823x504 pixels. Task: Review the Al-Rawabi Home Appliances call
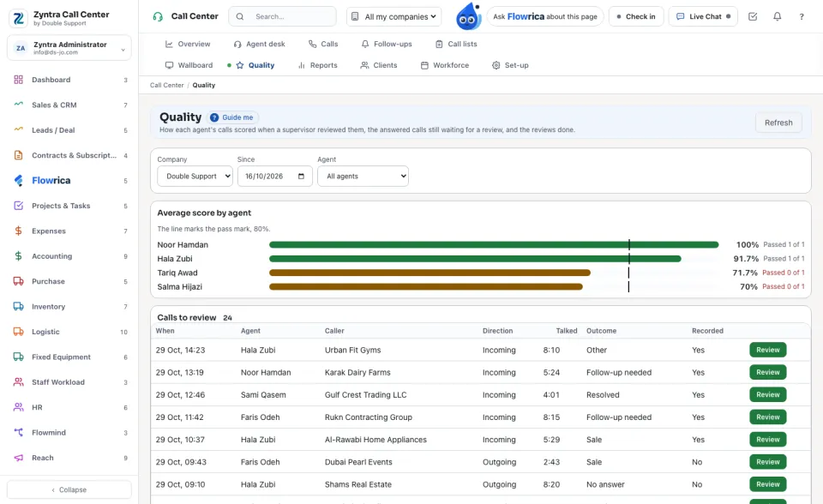(768, 440)
